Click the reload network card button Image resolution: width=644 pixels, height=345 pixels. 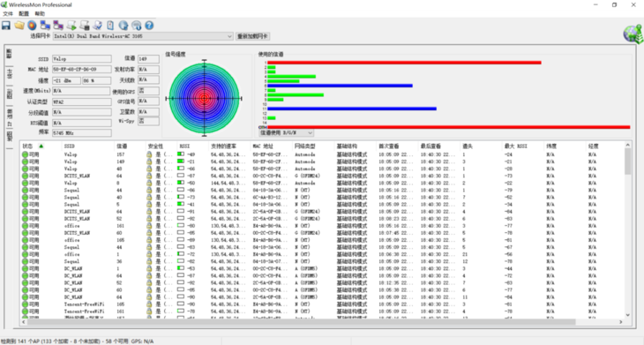[252, 36]
